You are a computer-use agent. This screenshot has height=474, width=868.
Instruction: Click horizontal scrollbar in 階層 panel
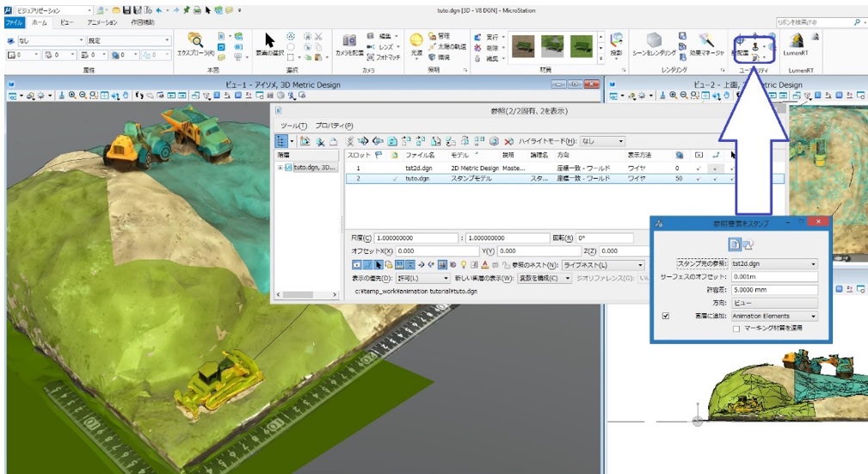(x=307, y=294)
